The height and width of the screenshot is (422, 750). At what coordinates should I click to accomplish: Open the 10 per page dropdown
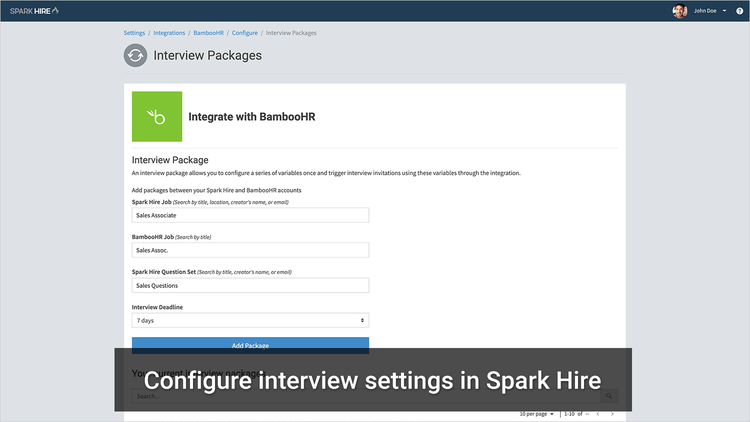click(537, 414)
